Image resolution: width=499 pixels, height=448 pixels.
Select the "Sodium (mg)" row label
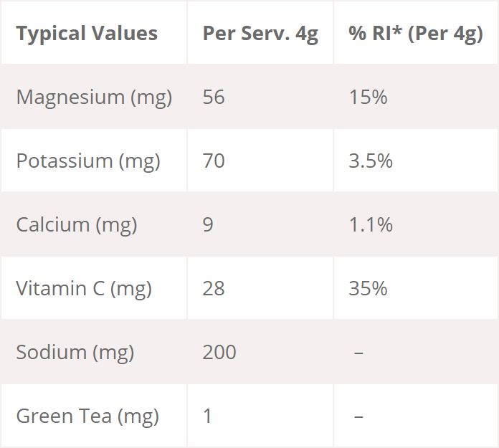pyautogui.click(x=75, y=353)
